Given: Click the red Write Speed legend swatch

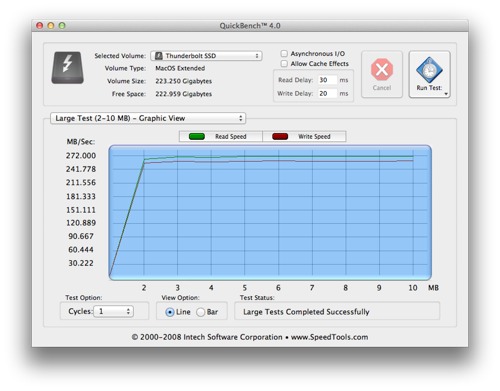Looking at the screenshot, I should coord(280,136).
